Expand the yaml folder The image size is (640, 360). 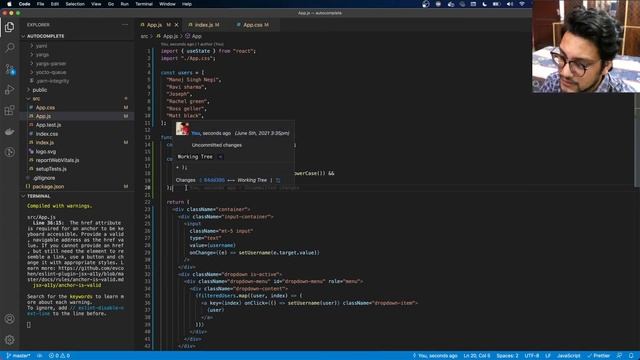pos(41,46)
